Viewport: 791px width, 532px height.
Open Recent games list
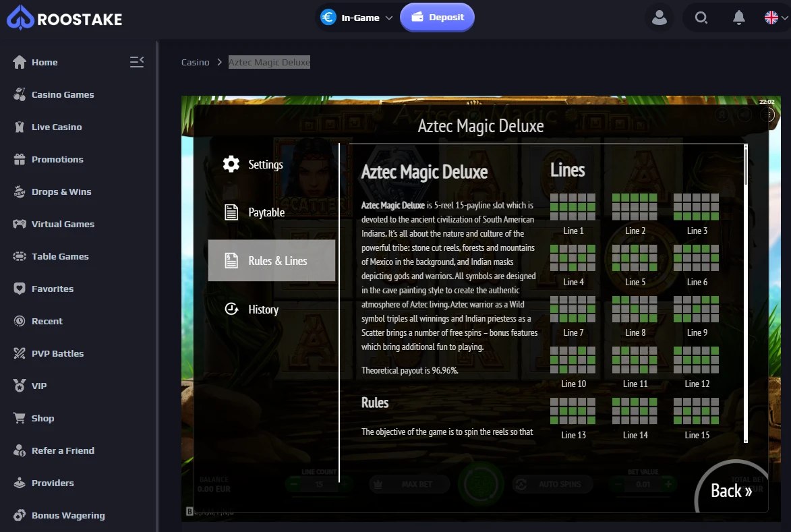[x=47, y=321]
